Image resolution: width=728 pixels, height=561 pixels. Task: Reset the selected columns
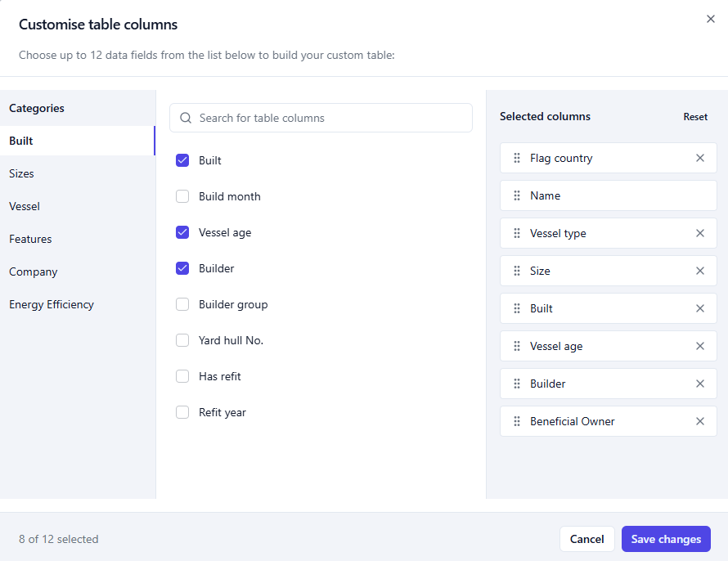pyautogui.click(x=695, y=117)
